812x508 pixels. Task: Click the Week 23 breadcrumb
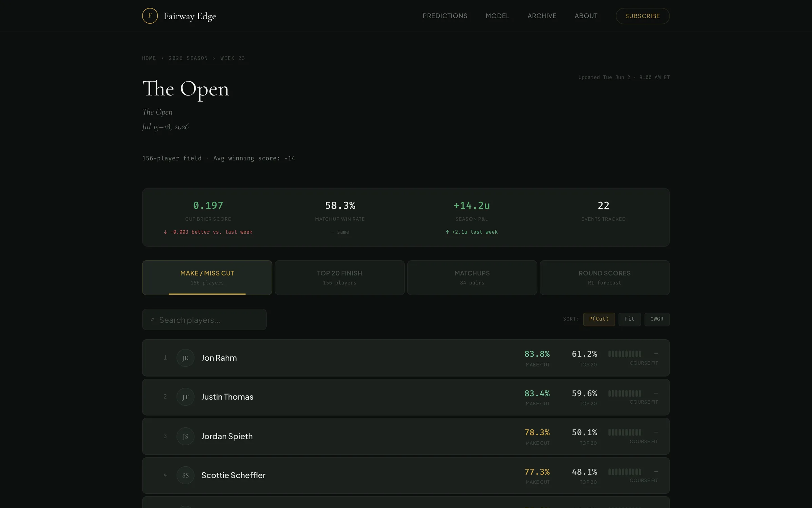(x=233, y=58)
